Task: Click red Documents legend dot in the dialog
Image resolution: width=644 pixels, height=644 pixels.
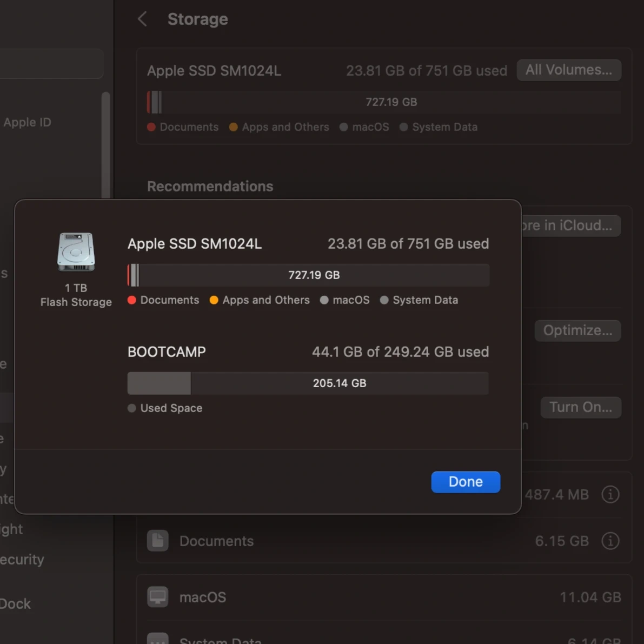Action: point(132,300)
